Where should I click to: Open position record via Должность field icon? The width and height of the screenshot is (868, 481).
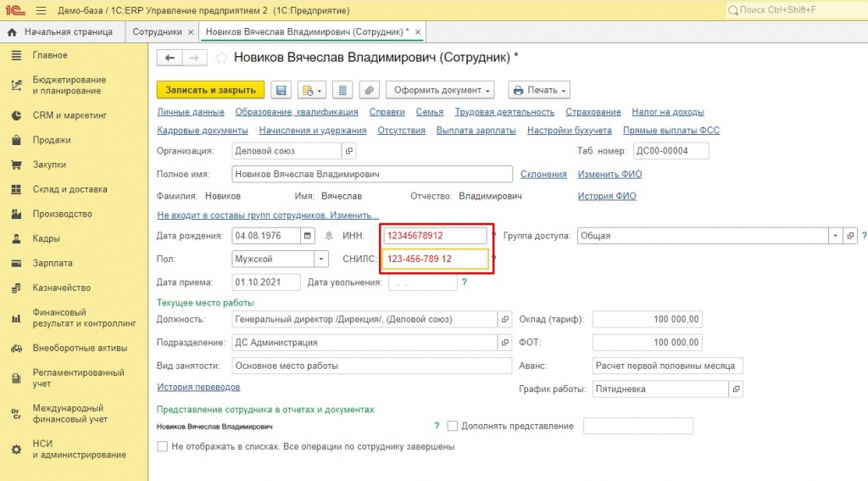click(505, 319)
